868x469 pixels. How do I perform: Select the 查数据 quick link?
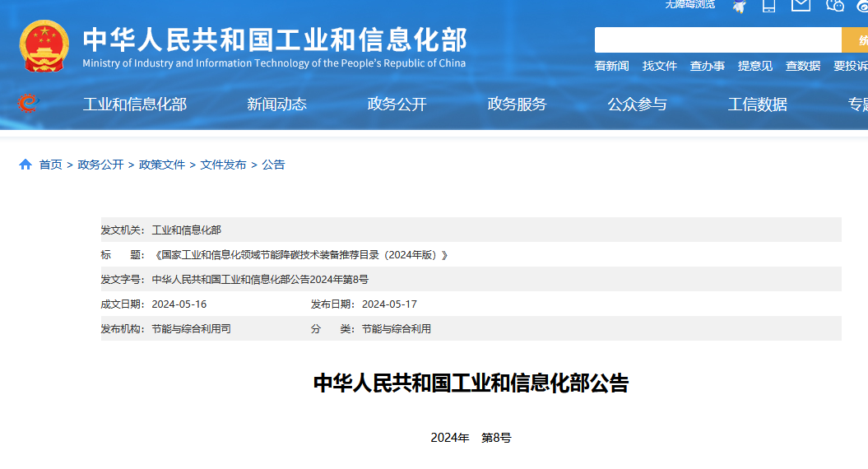tap(803, 66)
